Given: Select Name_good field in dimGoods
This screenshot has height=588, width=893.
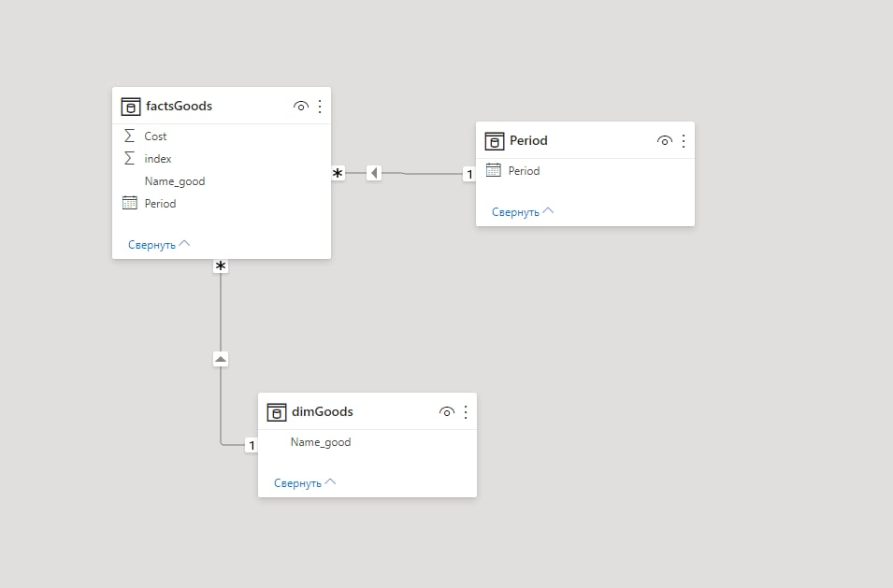Looking at the screenshot, I should point(367,442).
